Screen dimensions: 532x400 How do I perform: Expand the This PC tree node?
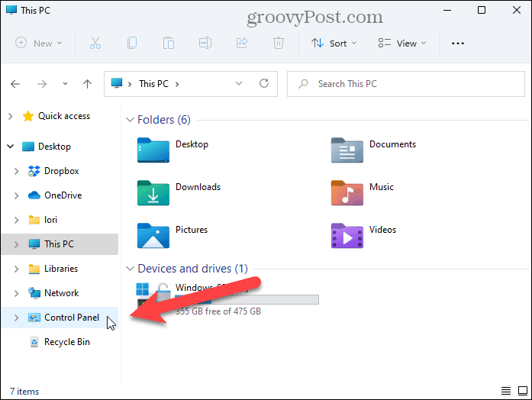(16, 244)
